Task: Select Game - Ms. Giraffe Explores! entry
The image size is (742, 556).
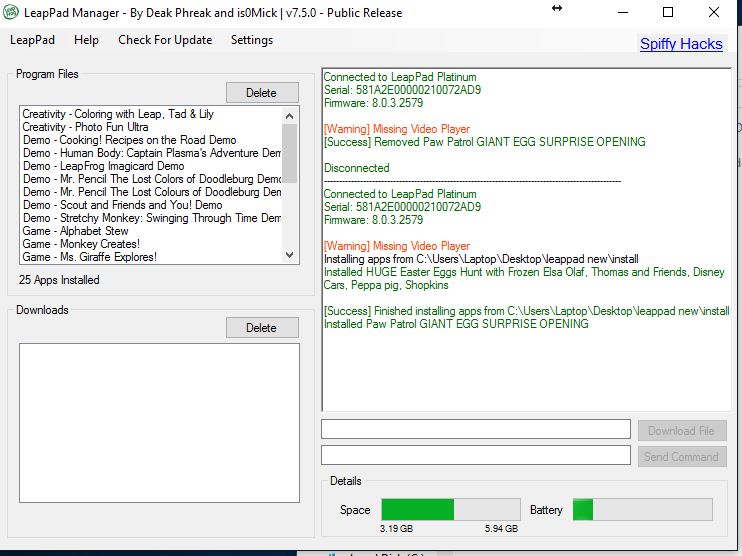Action: click(90, 257)
